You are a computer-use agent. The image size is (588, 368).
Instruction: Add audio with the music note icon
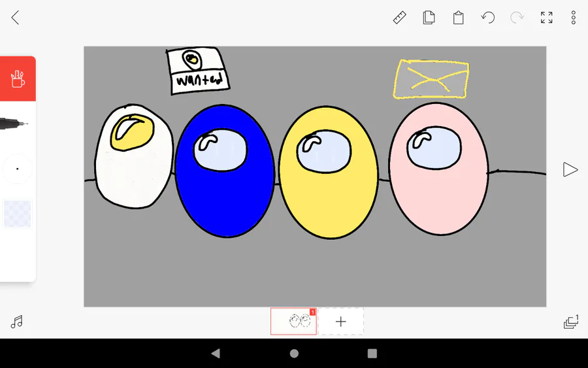16,322
